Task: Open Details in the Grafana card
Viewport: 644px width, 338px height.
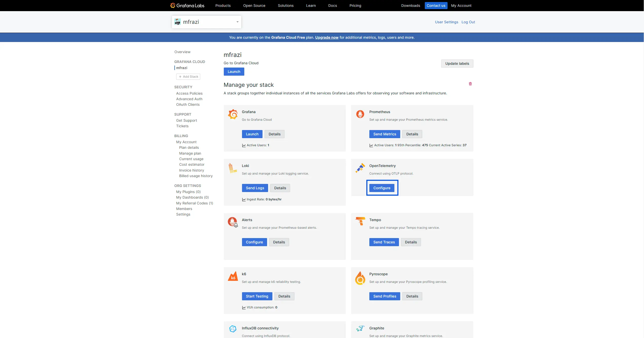Action: coord(274,134)
